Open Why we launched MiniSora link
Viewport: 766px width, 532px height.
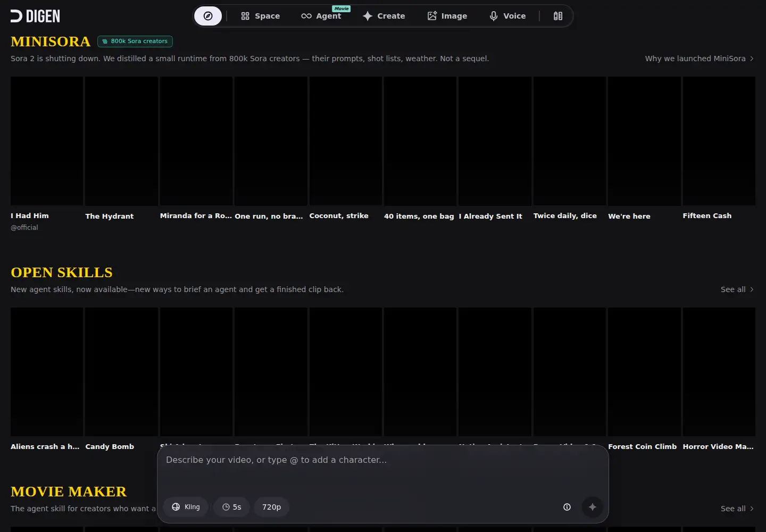tap(699, 59)
